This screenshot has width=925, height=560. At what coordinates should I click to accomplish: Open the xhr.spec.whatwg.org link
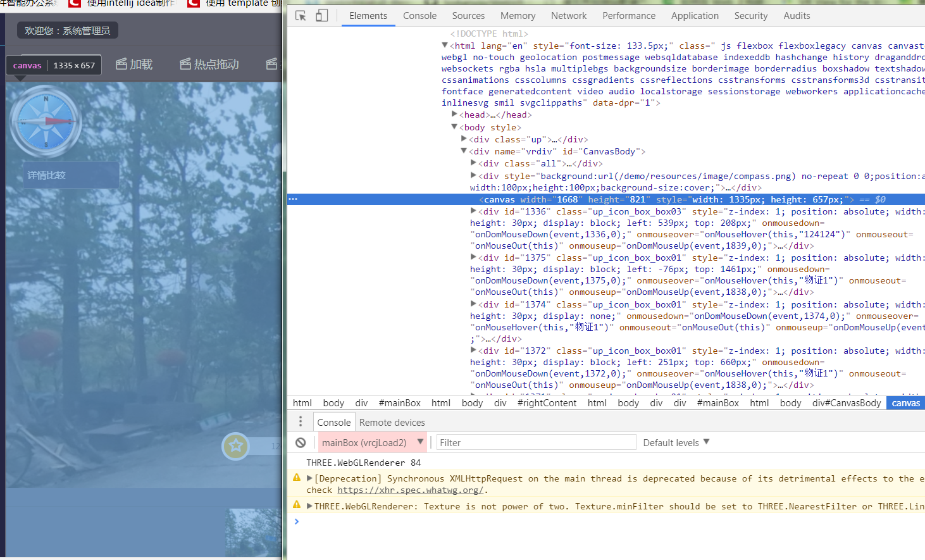411,490
